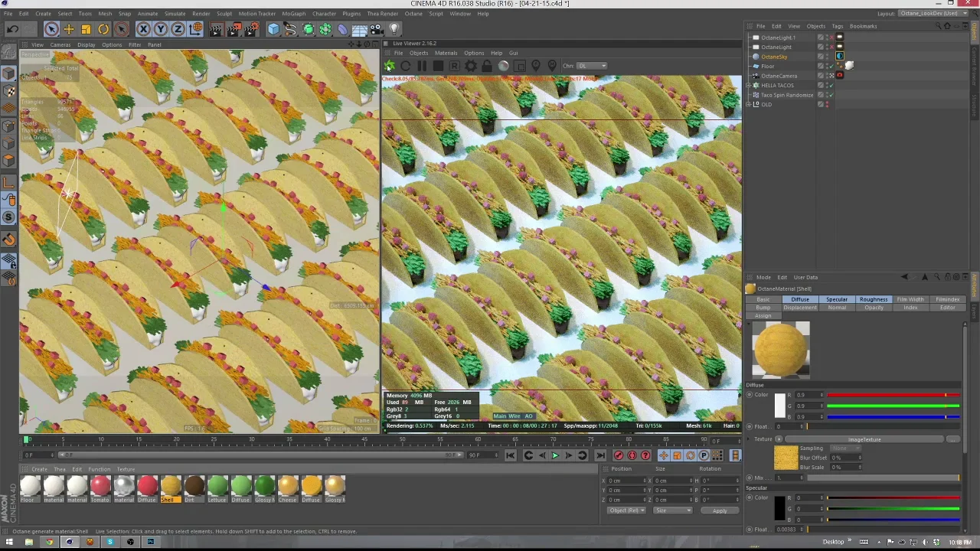Add a light object from toolbar
Viewport: 980px width, 551px height.
(x=394, y=29)
